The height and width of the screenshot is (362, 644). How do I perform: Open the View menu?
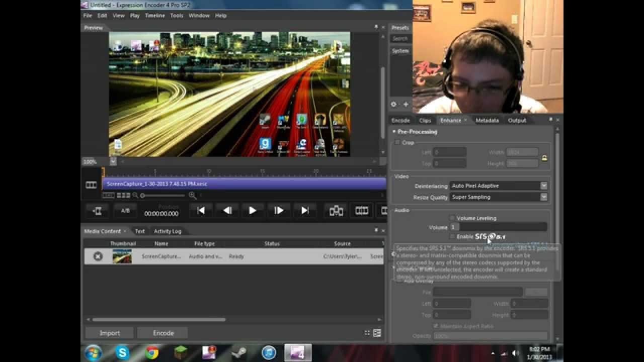118,16
